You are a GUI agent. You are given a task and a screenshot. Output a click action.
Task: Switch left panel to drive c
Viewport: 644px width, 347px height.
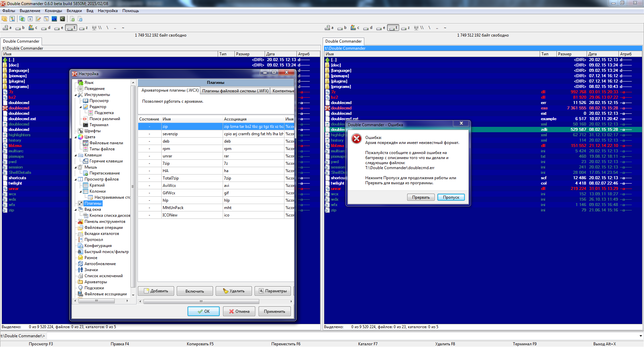pos(33,28)
